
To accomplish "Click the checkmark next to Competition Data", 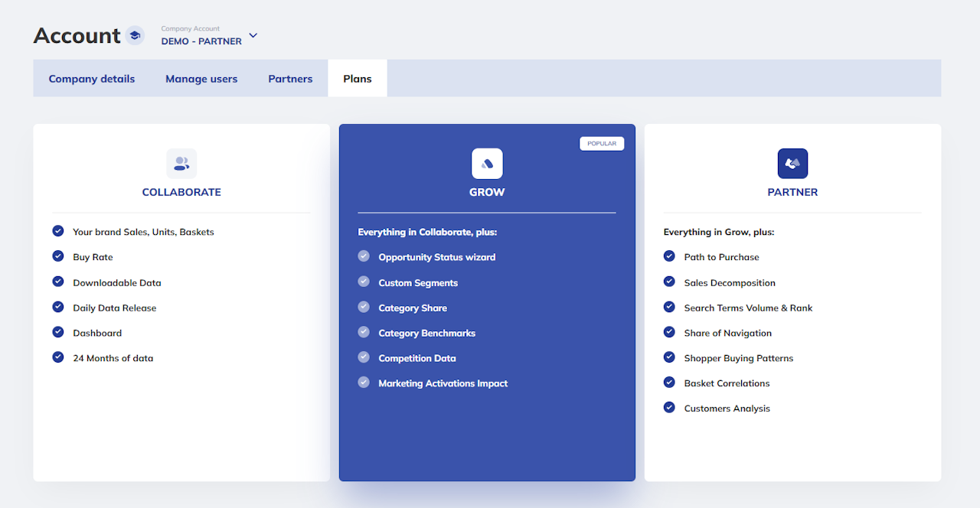I will 364,357.
